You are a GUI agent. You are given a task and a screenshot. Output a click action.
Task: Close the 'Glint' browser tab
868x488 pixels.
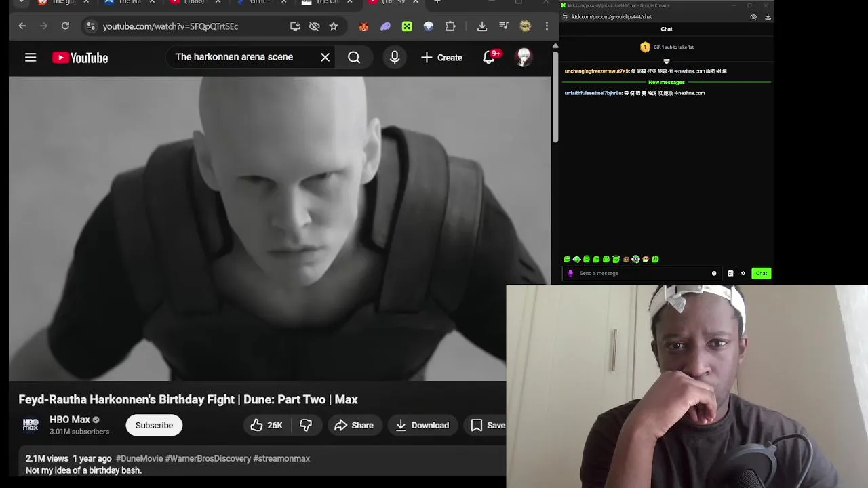[x=285, y=2]
